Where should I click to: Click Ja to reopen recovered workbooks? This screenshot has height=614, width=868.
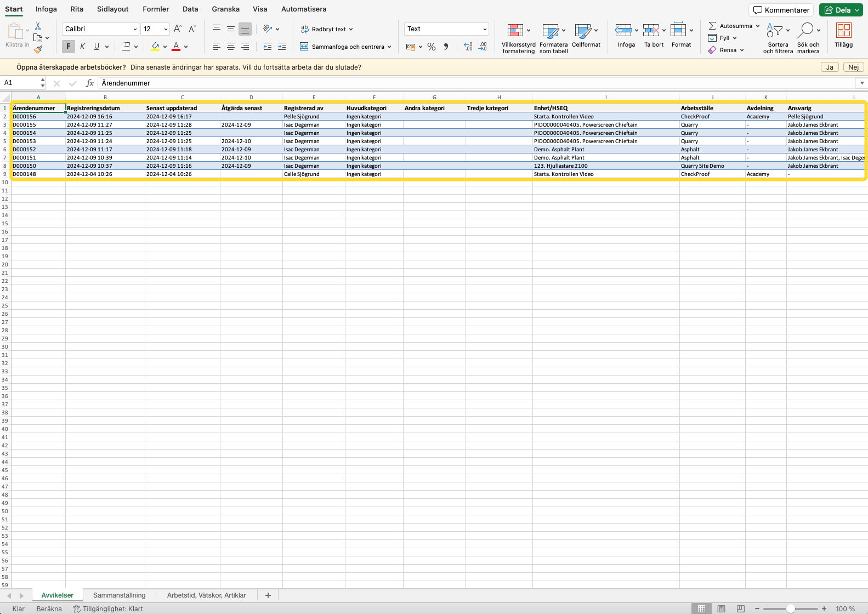[829, 67]
